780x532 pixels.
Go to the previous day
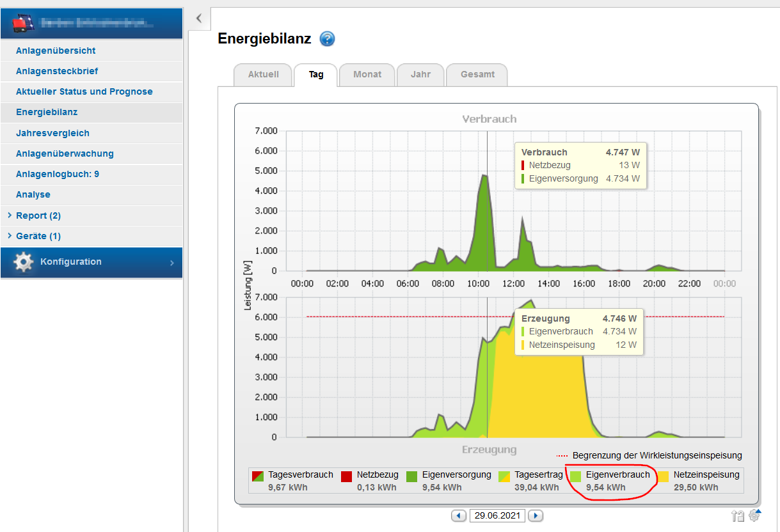click(x=459, y=515)
